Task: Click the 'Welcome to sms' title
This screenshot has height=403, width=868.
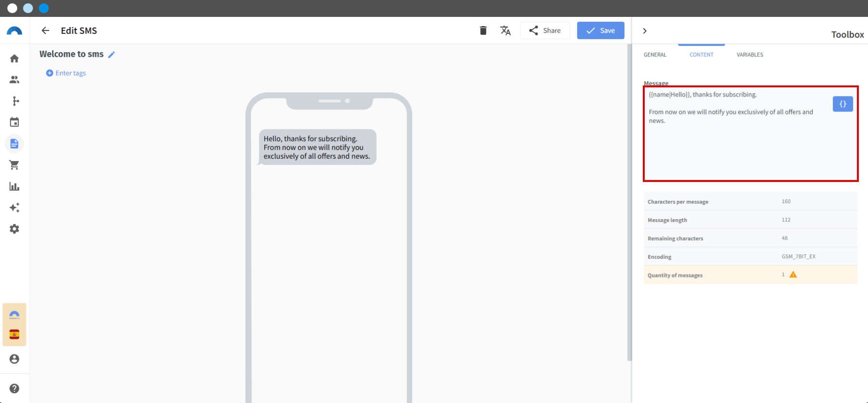Action: point(71,54)
